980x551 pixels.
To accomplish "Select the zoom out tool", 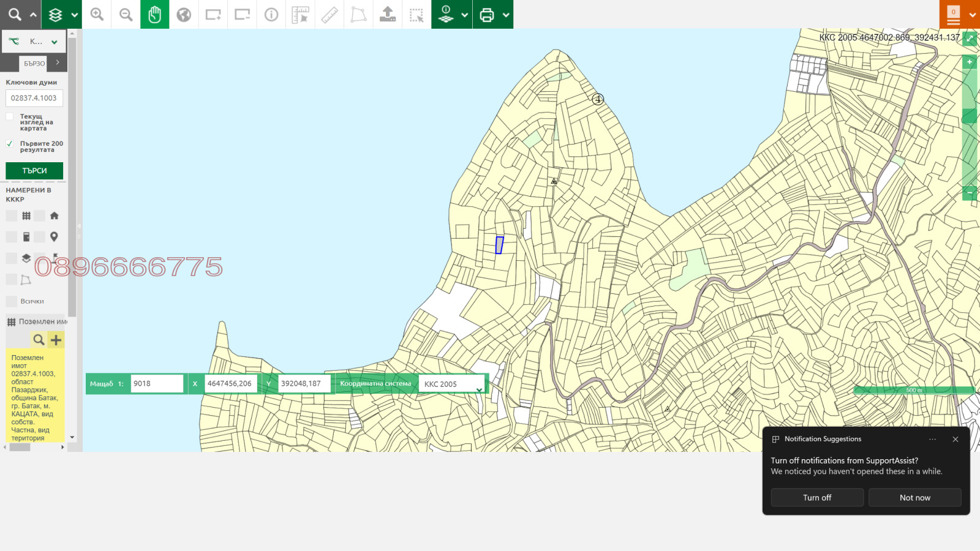I will click(126, 14).
